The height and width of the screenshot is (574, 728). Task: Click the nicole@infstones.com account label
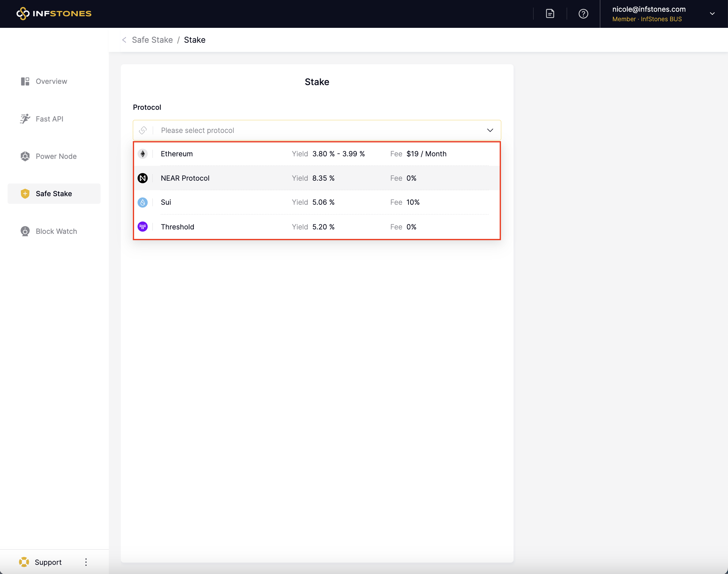[x=648, y=9]
